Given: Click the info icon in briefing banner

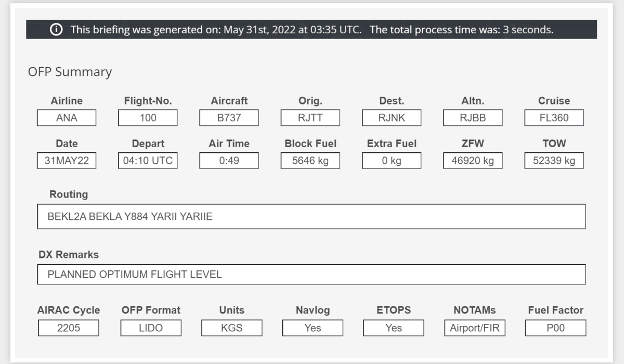Looking at the screenshot, I should point(56,30).
